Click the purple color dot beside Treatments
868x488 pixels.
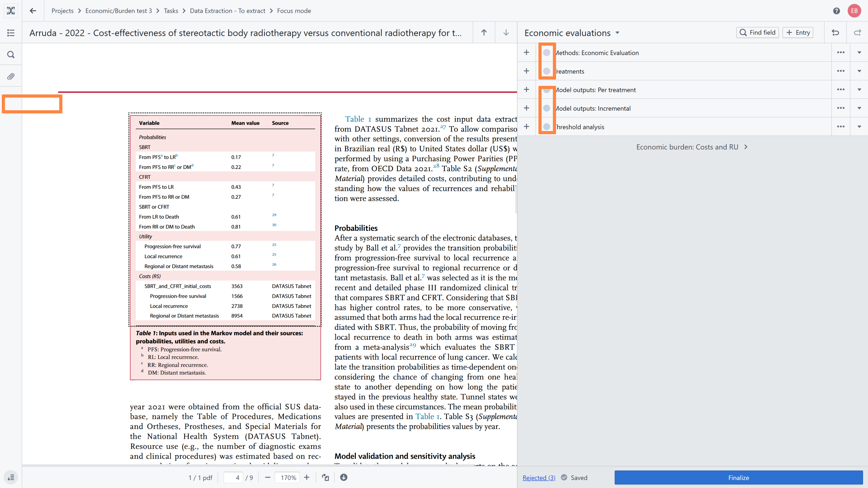(547, 71)
